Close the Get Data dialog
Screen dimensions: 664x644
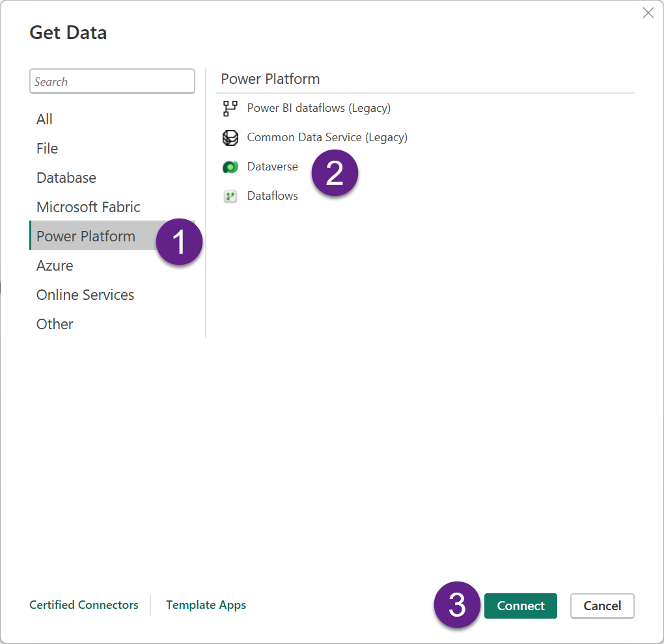pos(648,13)
